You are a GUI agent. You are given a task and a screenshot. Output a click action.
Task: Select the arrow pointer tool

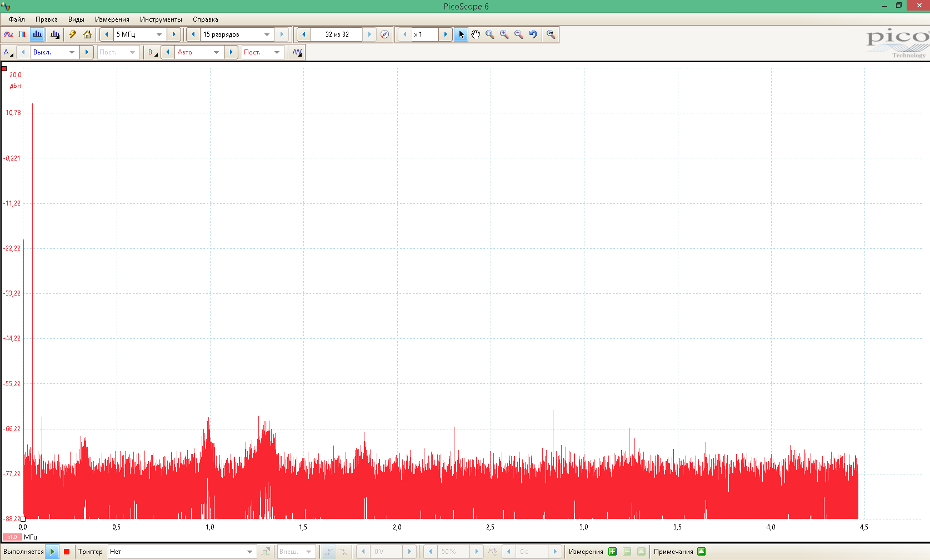click(461, 34)
